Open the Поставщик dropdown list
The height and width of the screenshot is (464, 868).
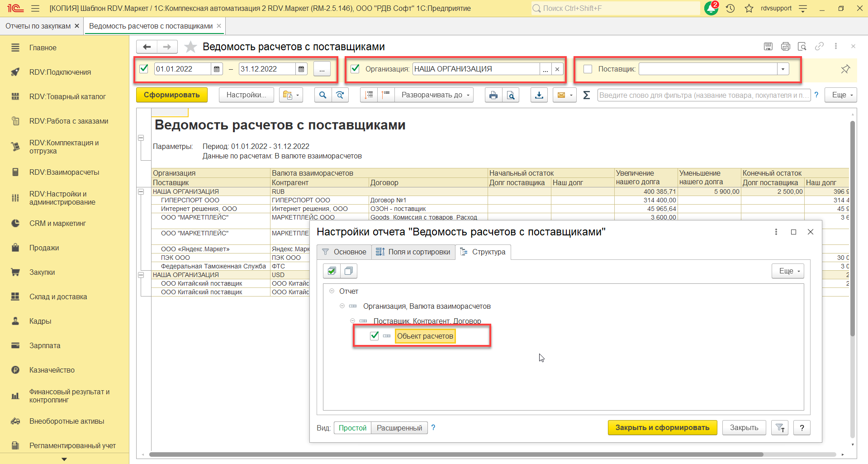pyautogui.click(x=783, y=69)
